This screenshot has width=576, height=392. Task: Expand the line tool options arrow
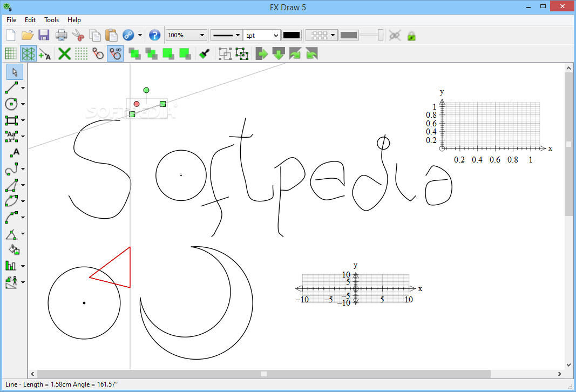[x=23, y=88]
